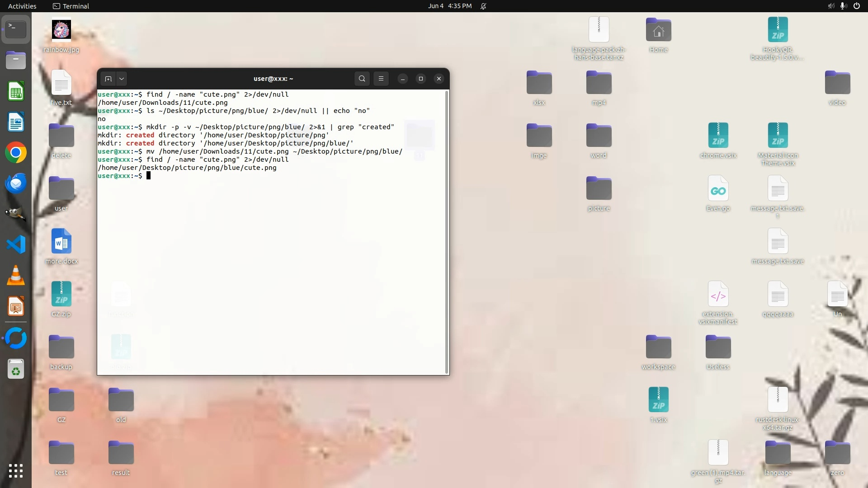868x488 pixels.
Task: Expand the new tab options dropdown arrow
Action: pyautogui.click(x=122, y=79)
